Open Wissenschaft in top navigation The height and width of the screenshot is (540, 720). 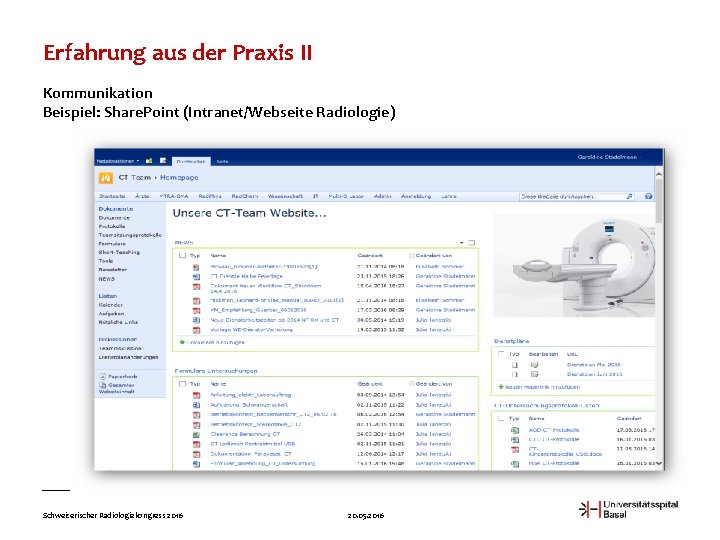pos(285,196)
